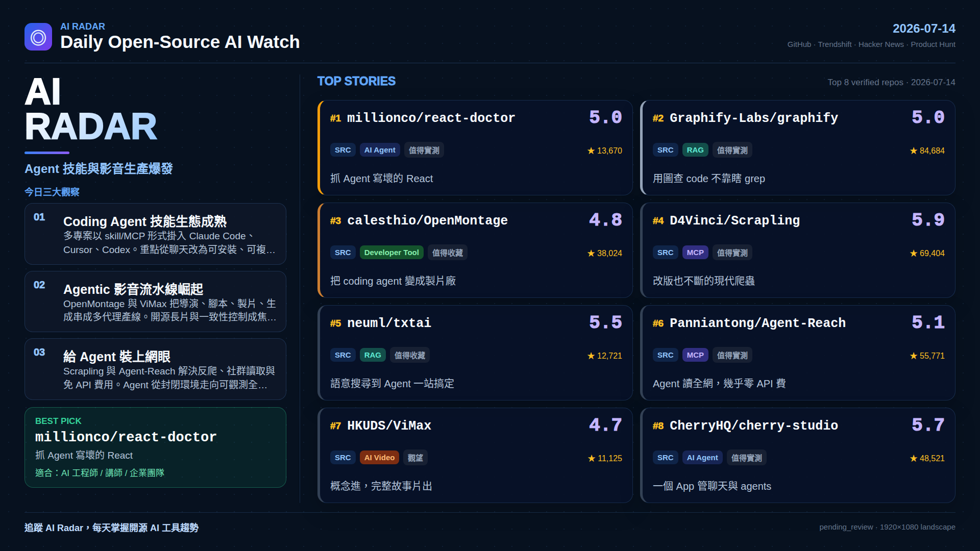
Task: Open observation 03 給 Agent 裝上網眼
Action: (x=155, y=369)
